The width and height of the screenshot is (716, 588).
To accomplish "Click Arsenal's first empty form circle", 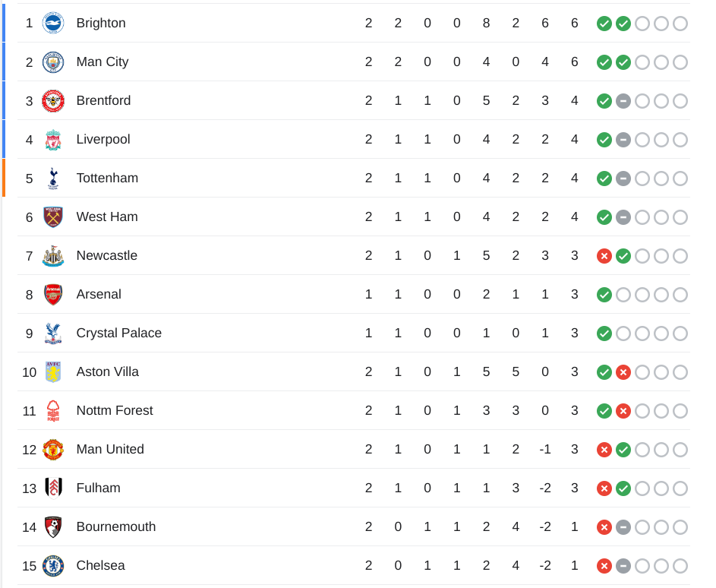I will pyautogui.click(x=623, y=295).
